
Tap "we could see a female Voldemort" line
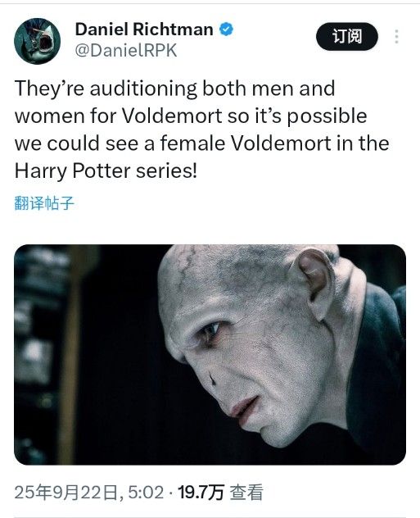tap(202, 143)
